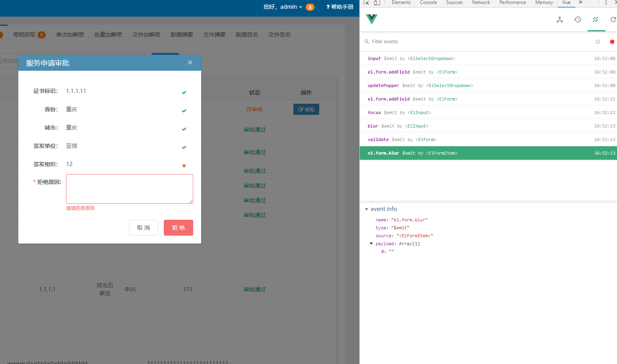Click the Vue logo in devtools

coord(372,19)
